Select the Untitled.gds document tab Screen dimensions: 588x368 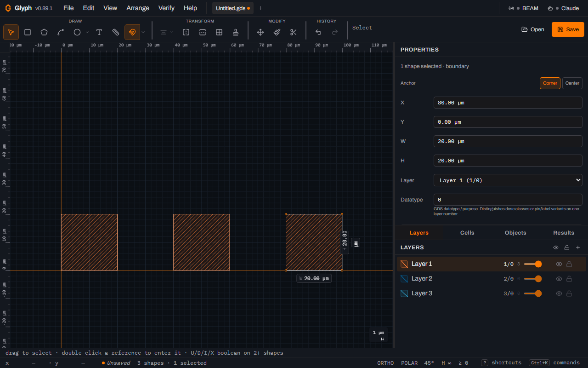233,8
